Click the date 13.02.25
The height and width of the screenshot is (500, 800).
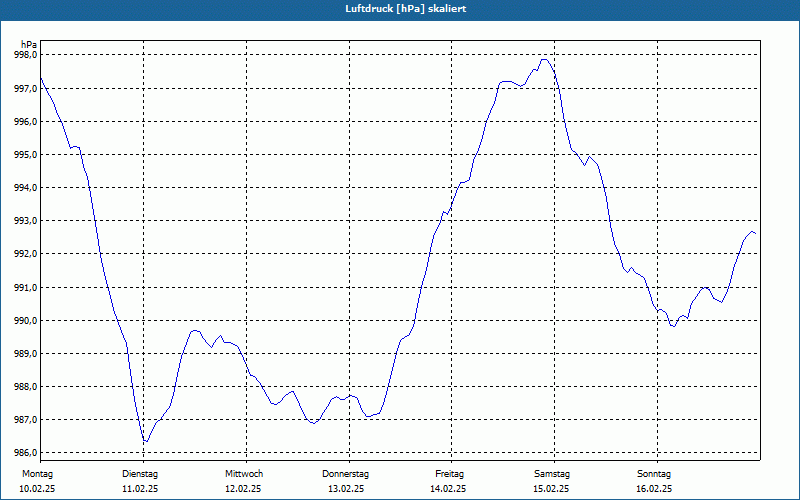pyautogui.click(x=346, y=489)
